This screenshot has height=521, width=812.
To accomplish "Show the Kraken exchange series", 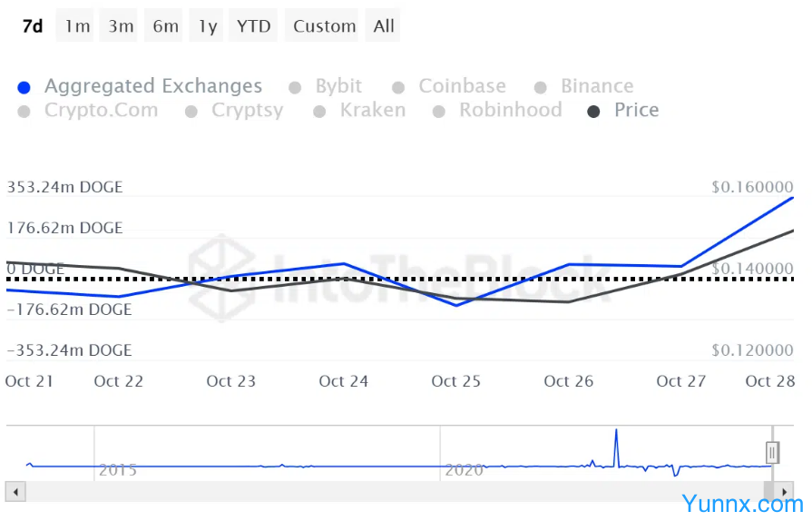I will (319, 112).
